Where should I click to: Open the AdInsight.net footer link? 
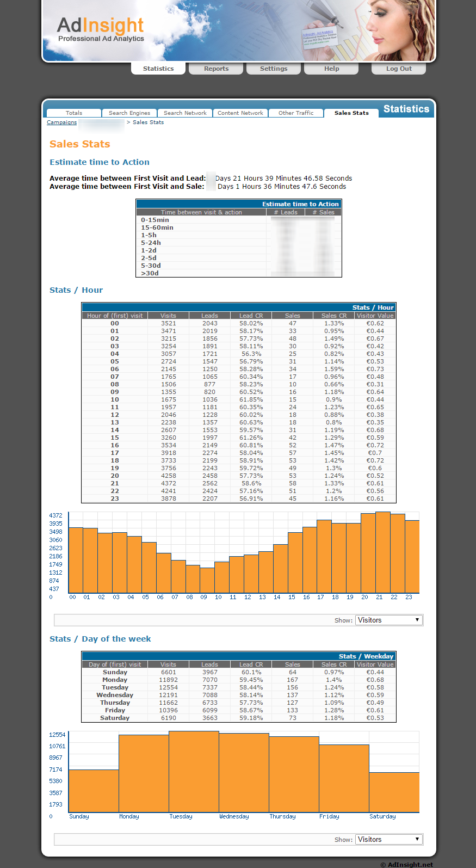[x=410, y=864]
